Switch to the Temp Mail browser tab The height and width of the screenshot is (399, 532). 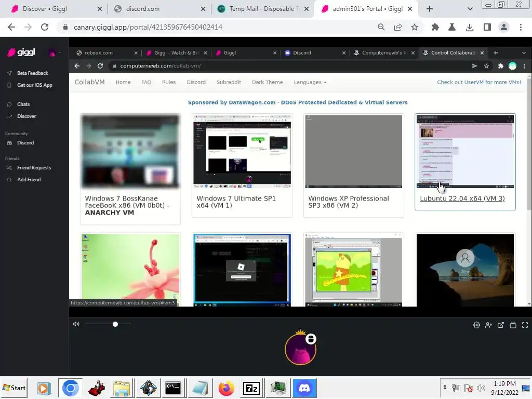pos(263,9)
